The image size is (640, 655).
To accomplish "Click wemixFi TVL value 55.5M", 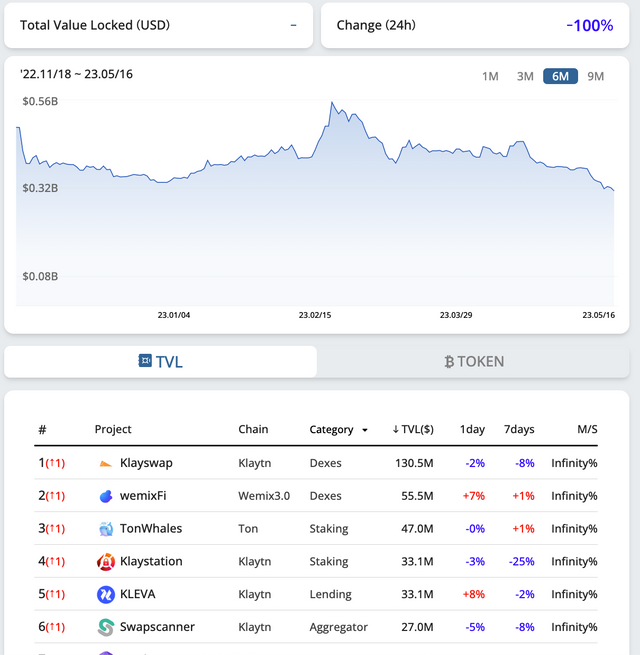I will (x=417, y=496).
